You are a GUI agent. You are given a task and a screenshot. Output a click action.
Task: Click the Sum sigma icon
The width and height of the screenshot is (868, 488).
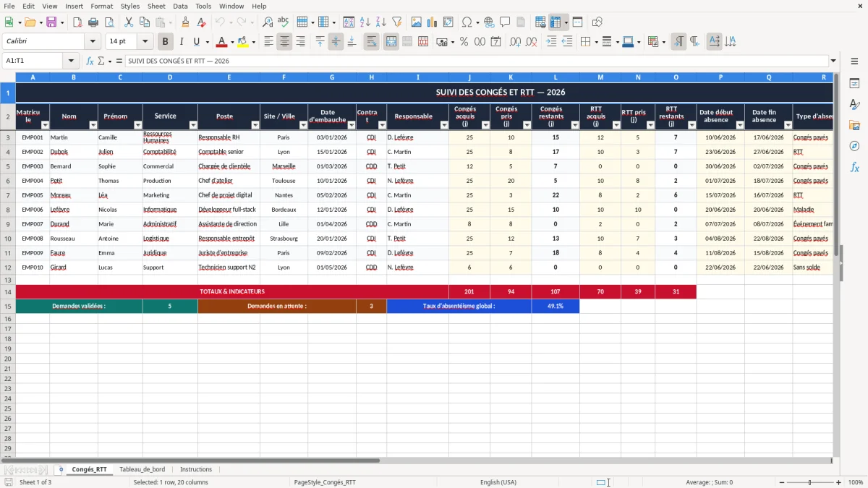101,61
